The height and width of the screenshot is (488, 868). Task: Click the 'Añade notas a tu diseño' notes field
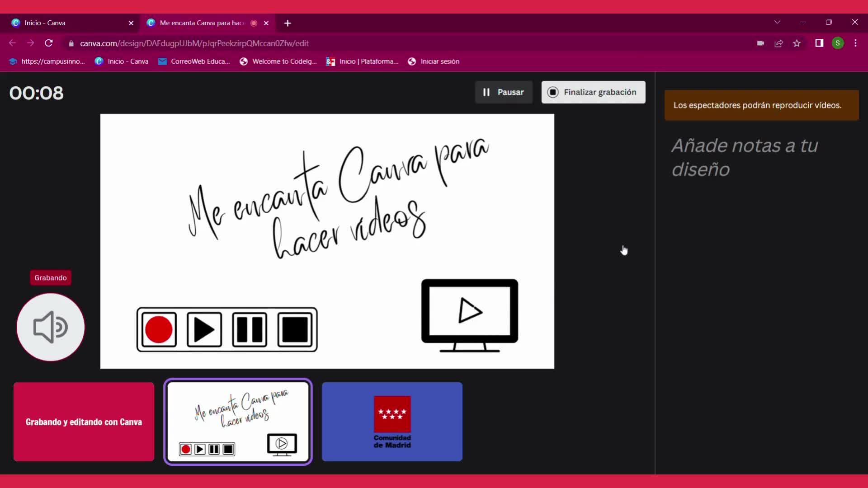(x=745, y=157)
